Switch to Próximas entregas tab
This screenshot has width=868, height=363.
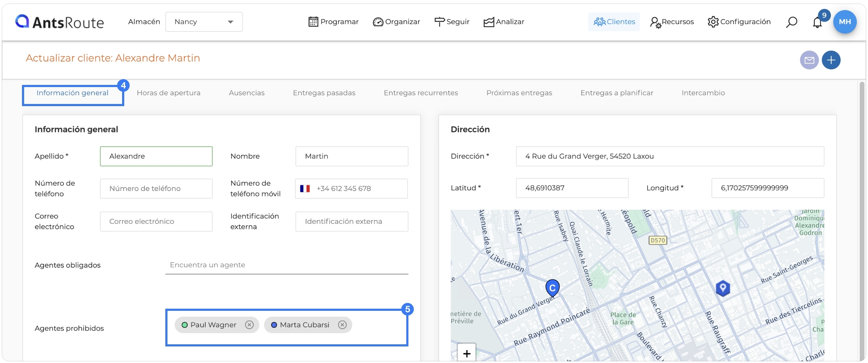(x=519, y=93)
